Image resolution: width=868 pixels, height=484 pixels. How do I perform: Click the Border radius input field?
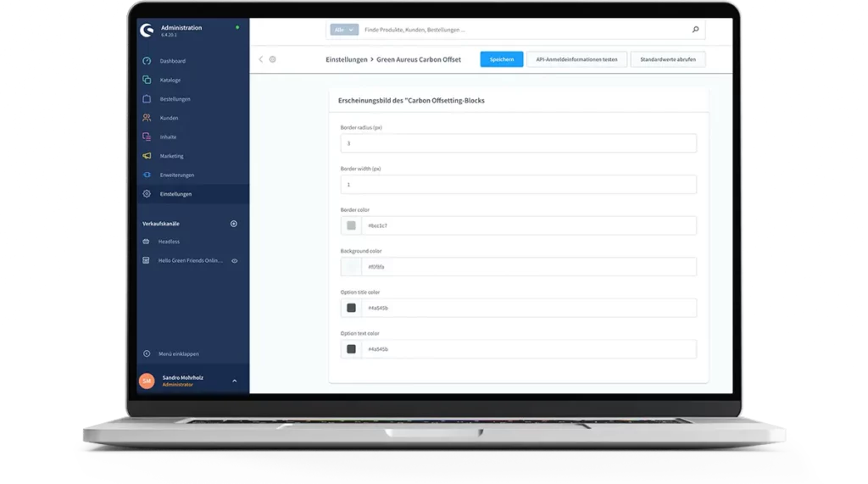point(518,143)
